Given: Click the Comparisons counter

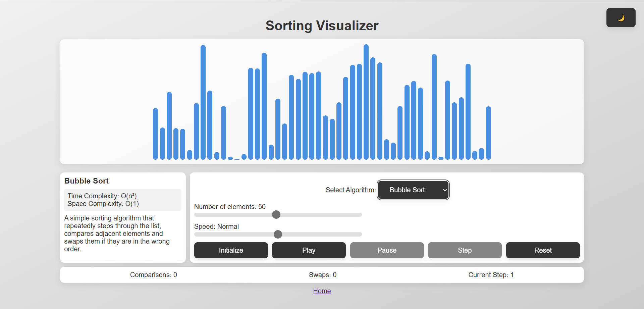Looking at the screenshot, I should pyautogui.click(x=153, y=274).
